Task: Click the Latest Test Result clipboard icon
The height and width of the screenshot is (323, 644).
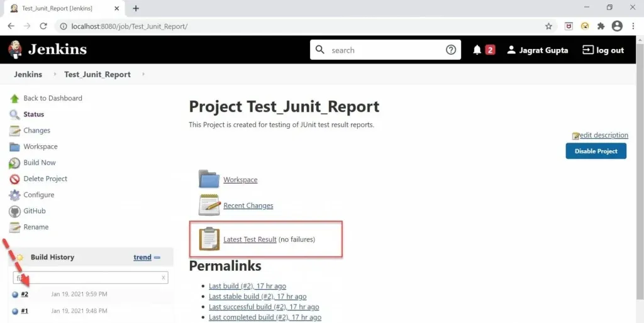Action: click(x=209, y=239)
